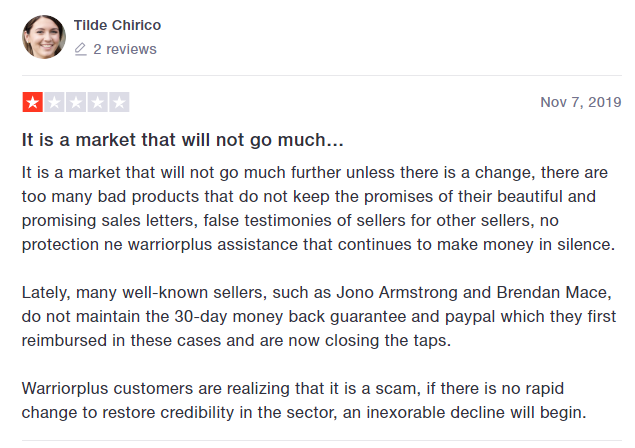Open the '2 reviews' count link
This screenshot has height=448, width=635.
[125, 49]
